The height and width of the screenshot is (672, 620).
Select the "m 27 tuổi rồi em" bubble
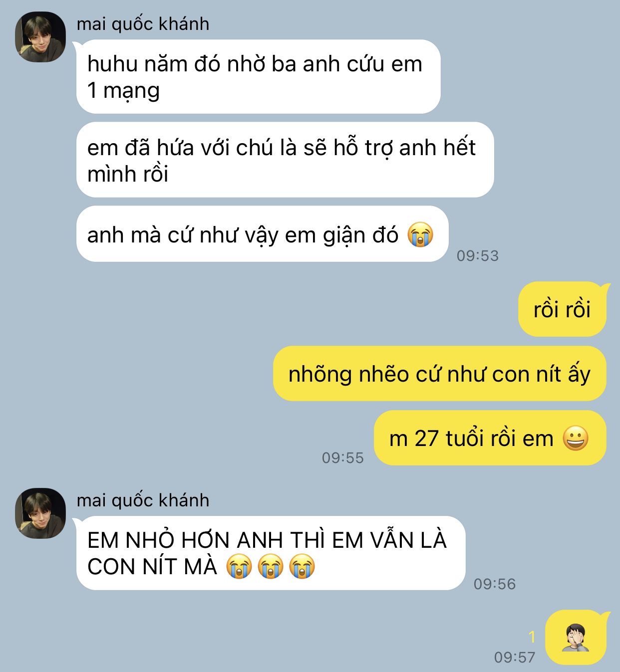pyautogui.click(x=490, y=438)
